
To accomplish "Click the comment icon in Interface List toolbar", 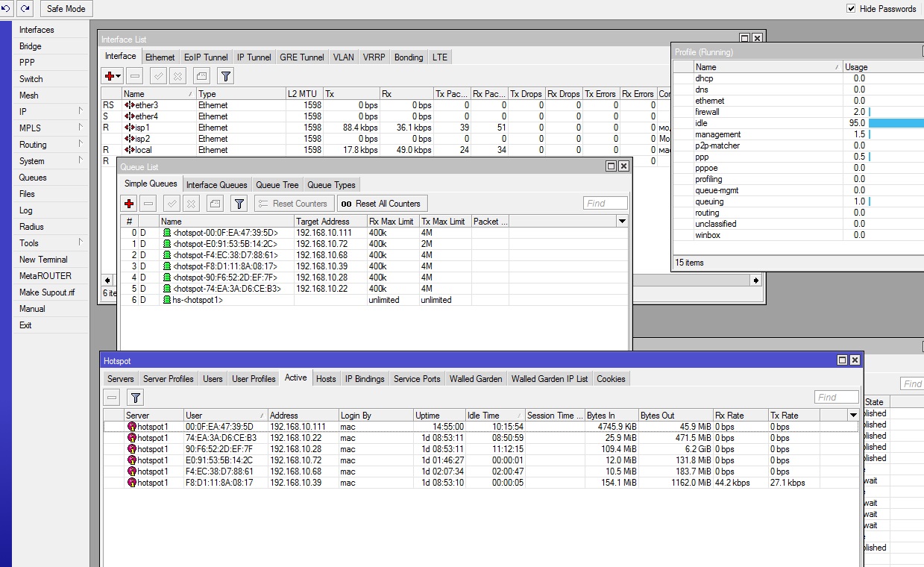I will pyautogui.click(x=201, y=76).
